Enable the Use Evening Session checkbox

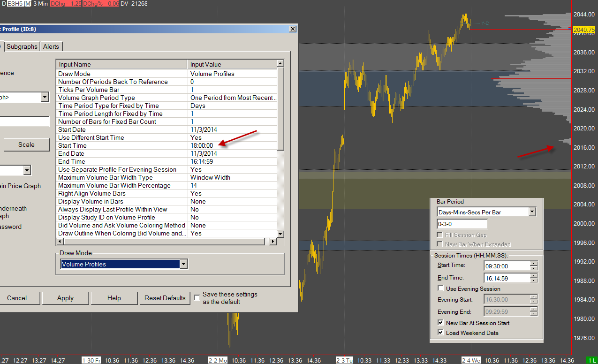(x=440, y=289)
